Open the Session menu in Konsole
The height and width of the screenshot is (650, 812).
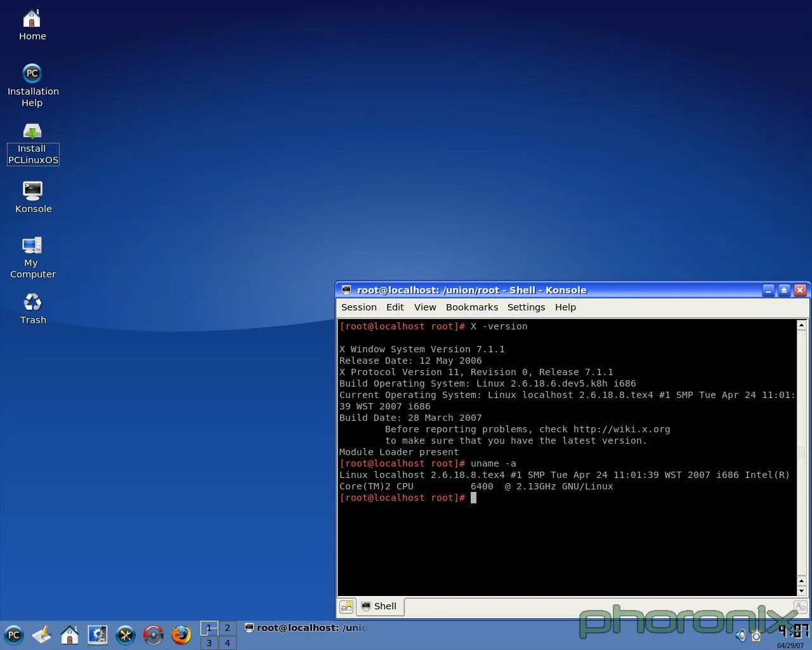pos(359,307)
